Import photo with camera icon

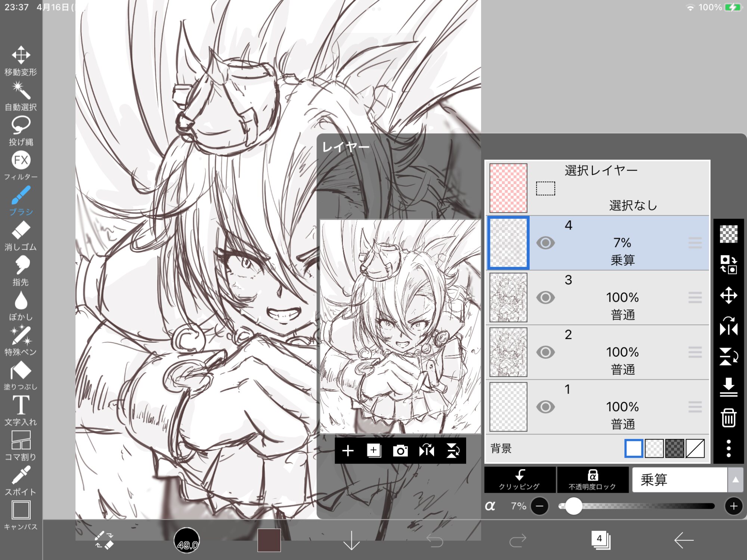[x=400, y=451]
